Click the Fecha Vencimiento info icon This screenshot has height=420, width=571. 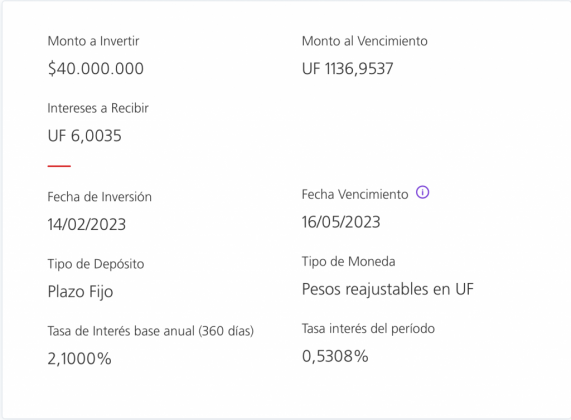pos(422,192)
